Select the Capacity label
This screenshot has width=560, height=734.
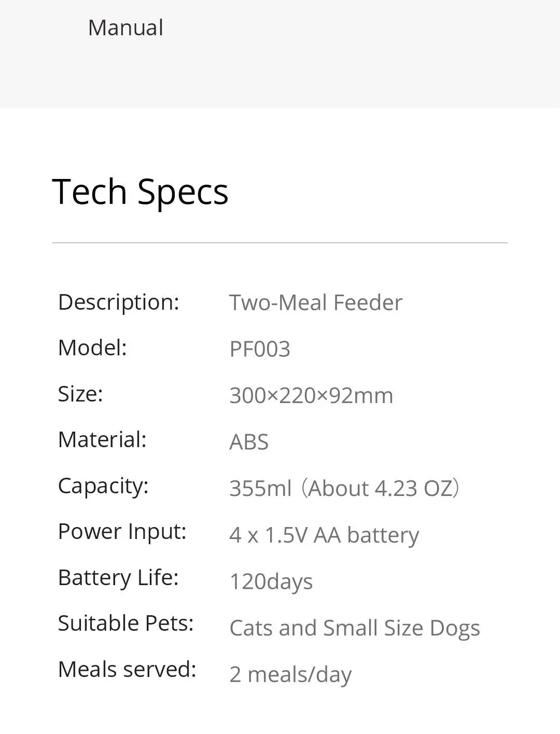(x=103, y=487)
